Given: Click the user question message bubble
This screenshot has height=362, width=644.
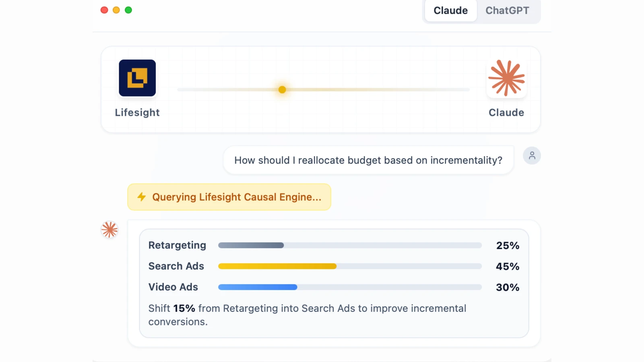Looking at the screenshot, I should point(368,160).
